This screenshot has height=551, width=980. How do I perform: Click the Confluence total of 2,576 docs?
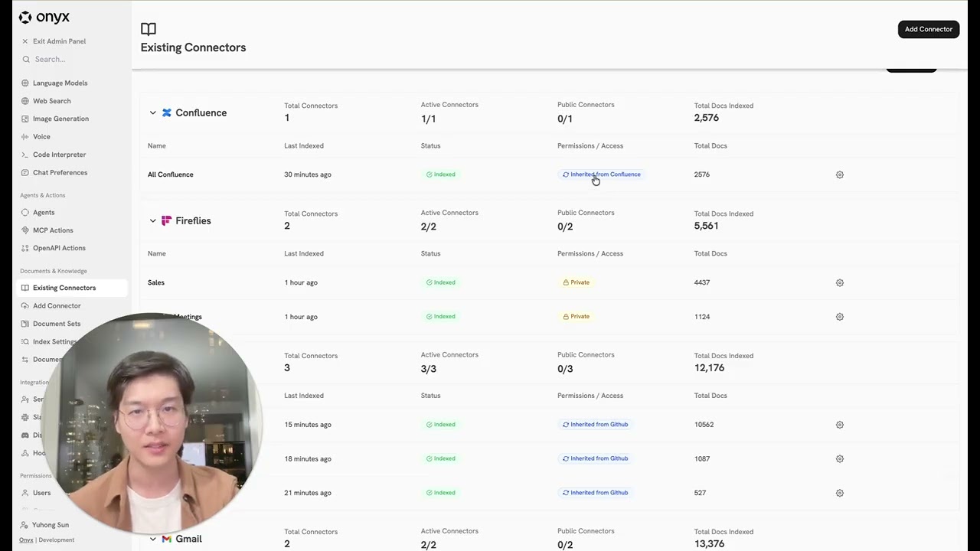(x=707, y=118)
